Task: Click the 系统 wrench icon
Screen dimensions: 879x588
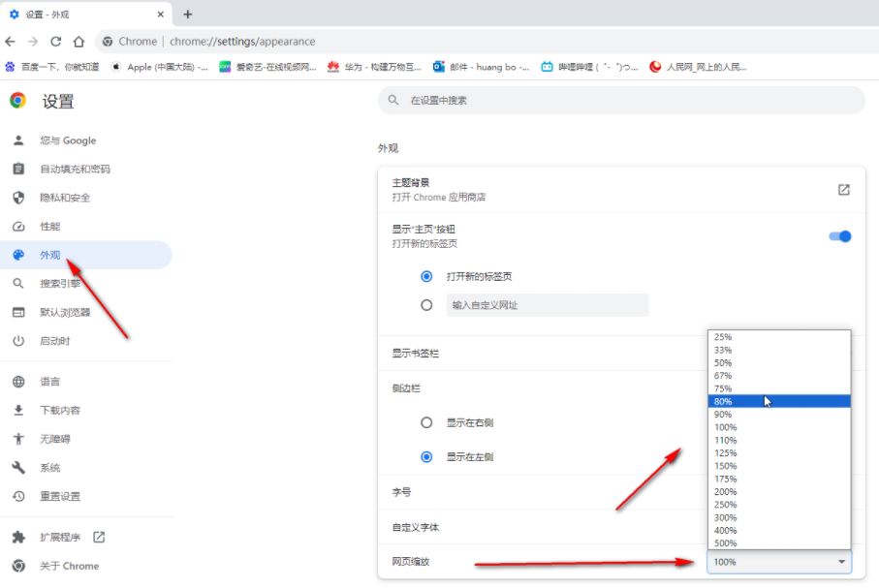Action: point(18,468)
